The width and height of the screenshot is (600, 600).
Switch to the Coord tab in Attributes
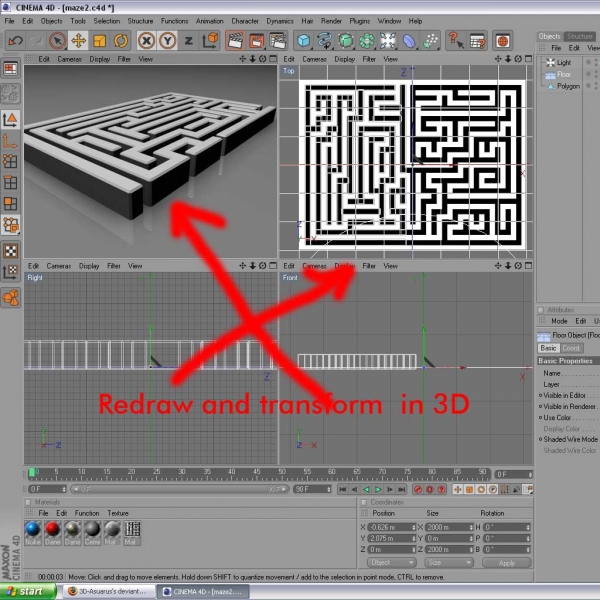point(571,348)
